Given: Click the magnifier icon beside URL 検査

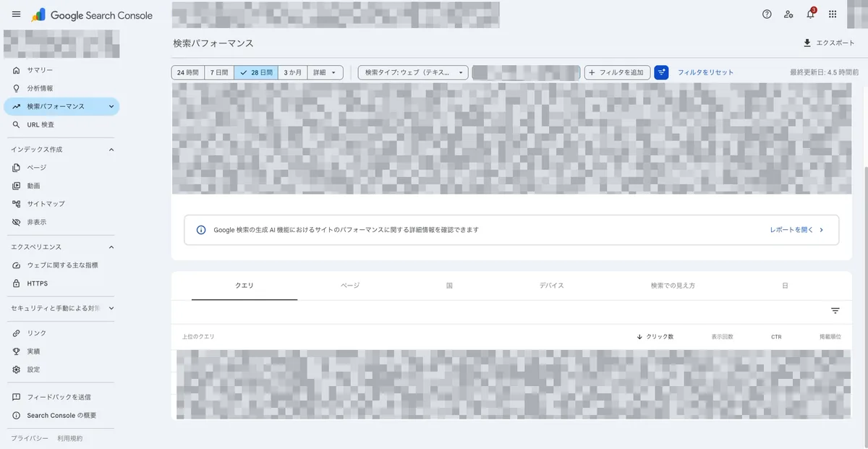Looking at the screenshot, I should click(16, 124).
